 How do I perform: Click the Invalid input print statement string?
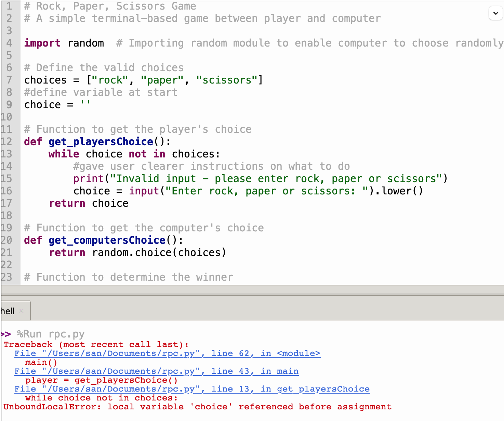click(x=276, y=179)
